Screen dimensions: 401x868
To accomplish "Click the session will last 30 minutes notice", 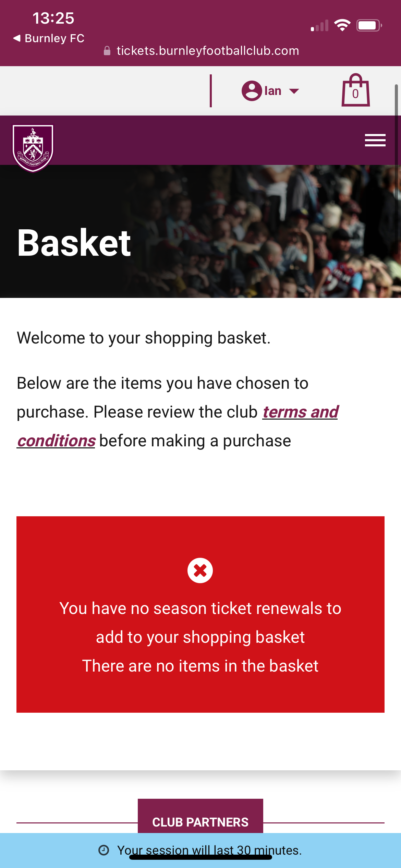I will (209, 850).
